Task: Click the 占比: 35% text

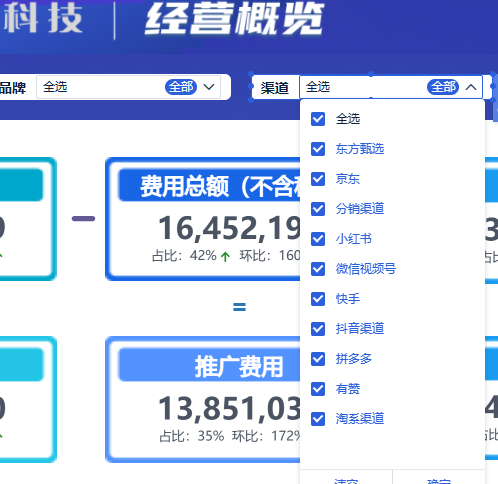Action: [x=192, y=436]
